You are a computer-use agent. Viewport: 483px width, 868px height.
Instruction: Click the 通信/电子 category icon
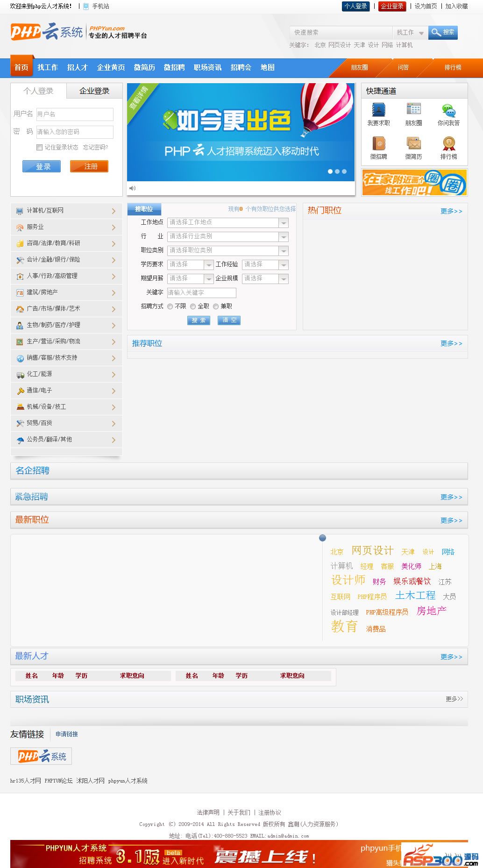20,391
